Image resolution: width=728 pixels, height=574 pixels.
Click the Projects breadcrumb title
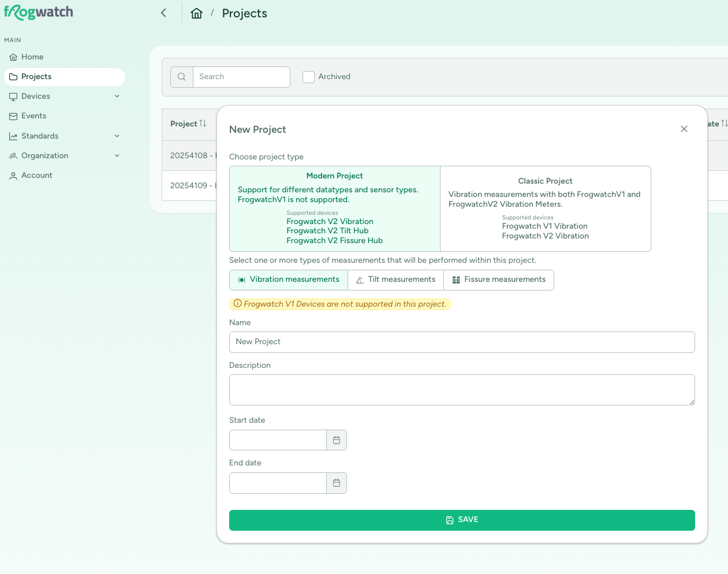pos(245,13)
